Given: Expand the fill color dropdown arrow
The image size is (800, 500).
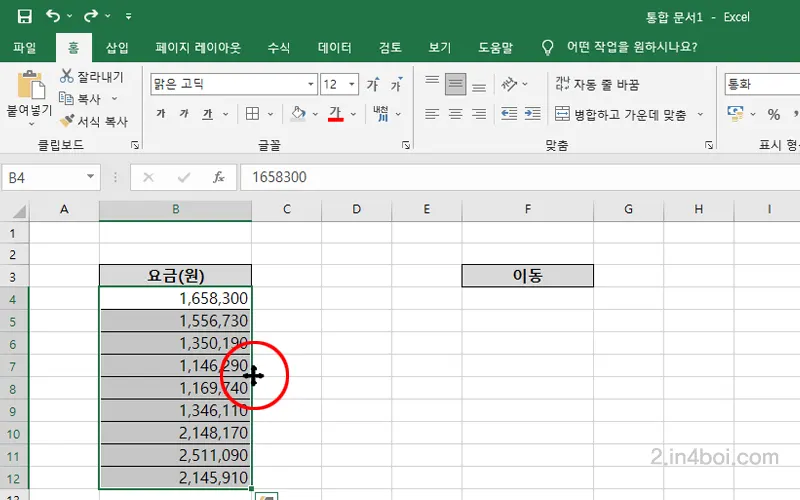Looking at the screenshot, I should click(315, 114).
